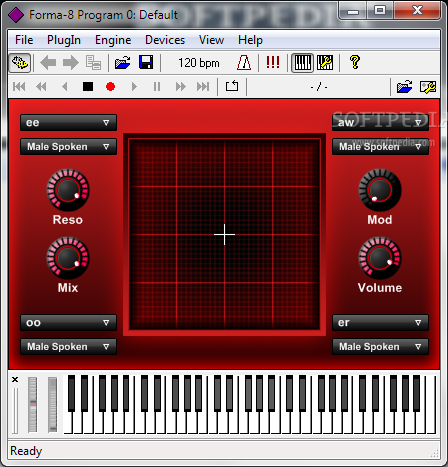Click the Reso knob
Screen dimensions: 448x467
tap(68, 190)
